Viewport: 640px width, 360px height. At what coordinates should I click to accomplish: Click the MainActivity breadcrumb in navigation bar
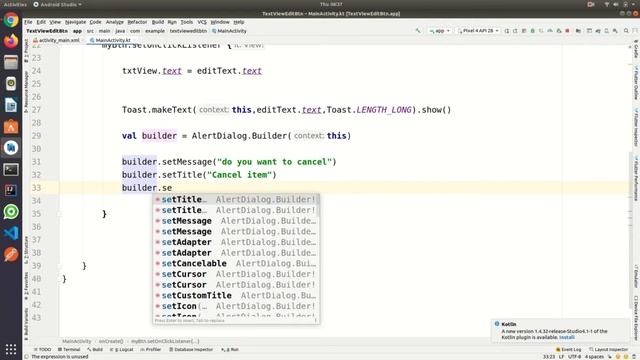point(229,31)
